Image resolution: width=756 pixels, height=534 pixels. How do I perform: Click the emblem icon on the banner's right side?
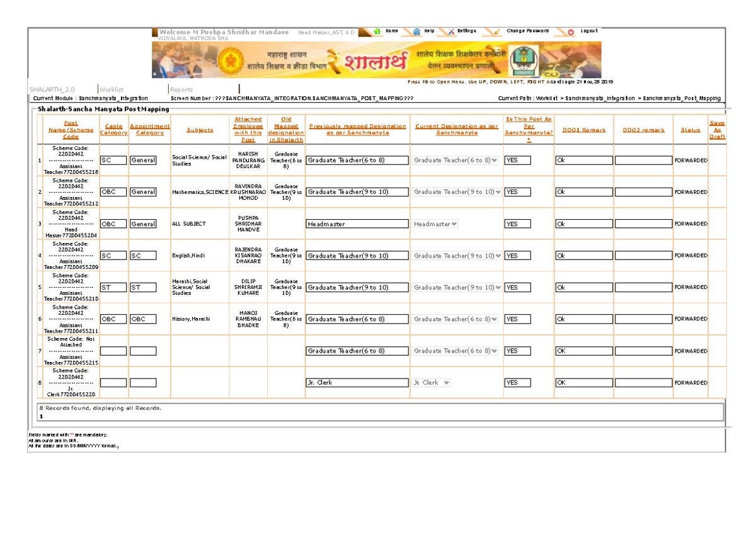point(524,60)
